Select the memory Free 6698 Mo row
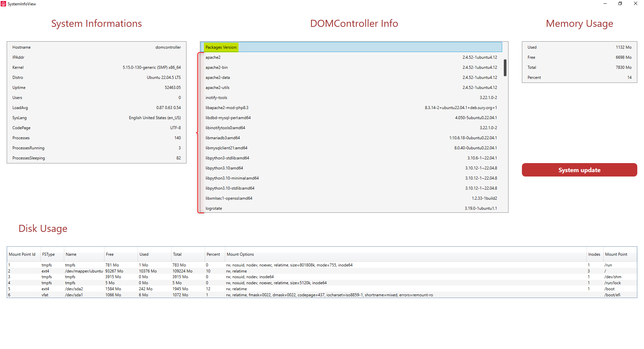The width and height of the screenshot is (644, 349). click(579, 57)
